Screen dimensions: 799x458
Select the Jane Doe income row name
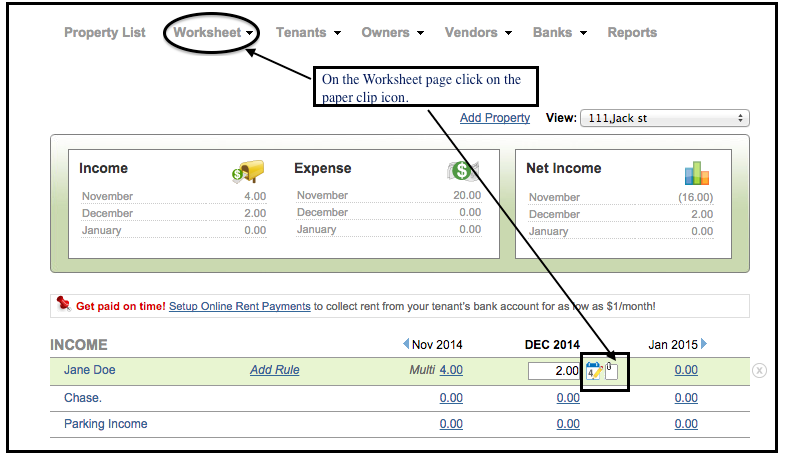89,370
